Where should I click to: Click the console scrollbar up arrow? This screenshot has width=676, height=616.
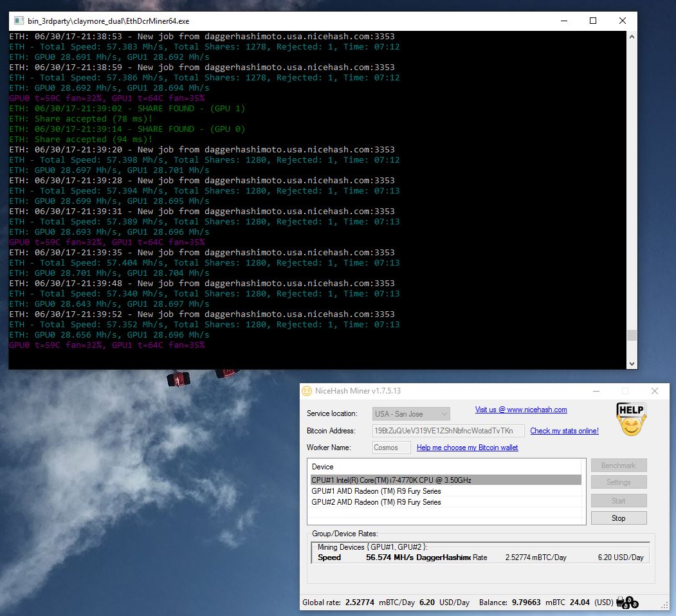(x=632, y=37)
